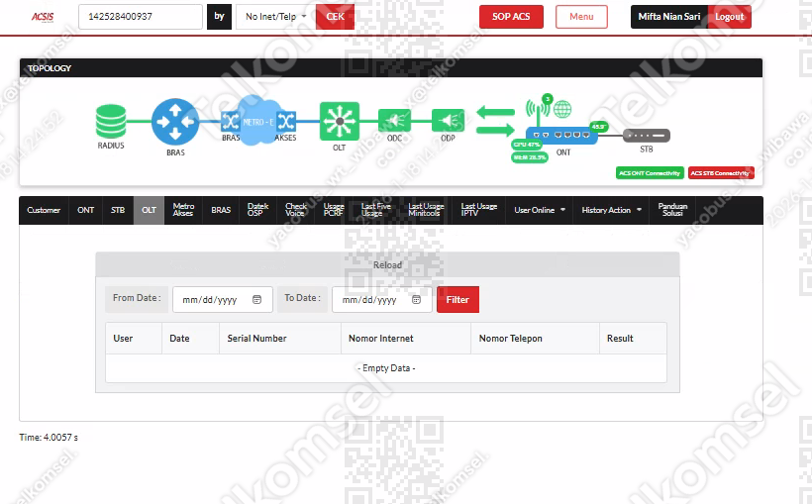Open the From Date calendar picker icon

click(256, 299)
